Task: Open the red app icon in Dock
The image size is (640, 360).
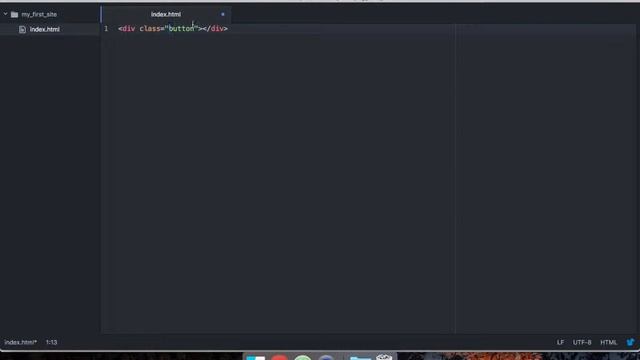Action: [280, 358]
